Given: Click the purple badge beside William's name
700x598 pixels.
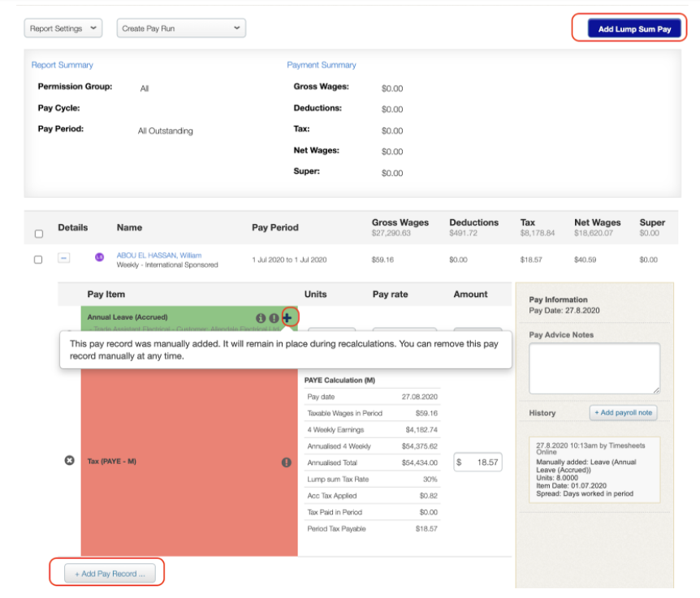Looking at the screenshot, I should click(x=99, y=257).
